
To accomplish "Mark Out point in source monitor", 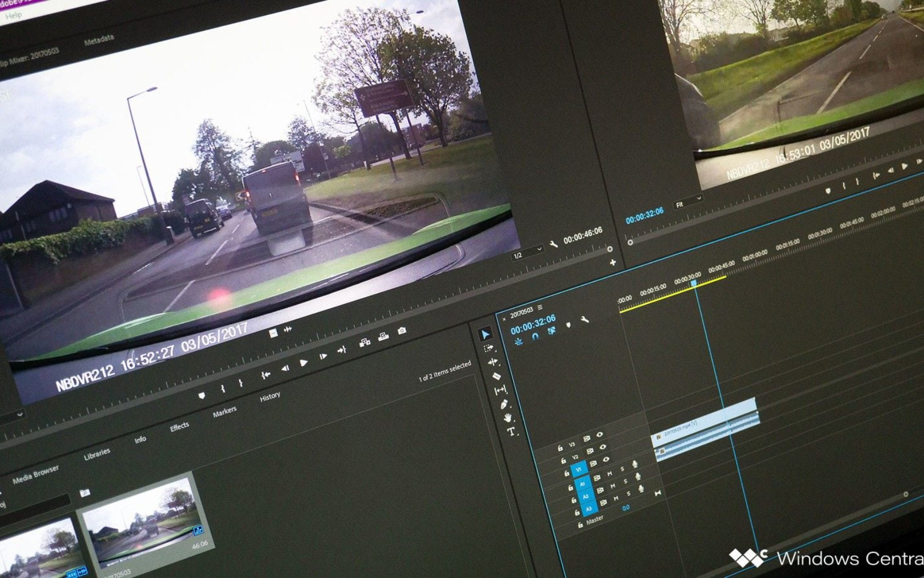I will (240, 383).
